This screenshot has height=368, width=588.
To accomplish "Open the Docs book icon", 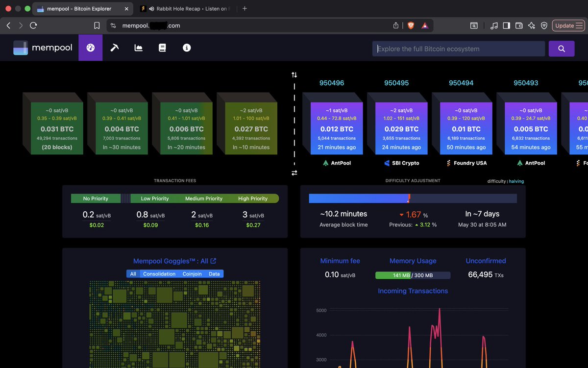I will 162,48.
